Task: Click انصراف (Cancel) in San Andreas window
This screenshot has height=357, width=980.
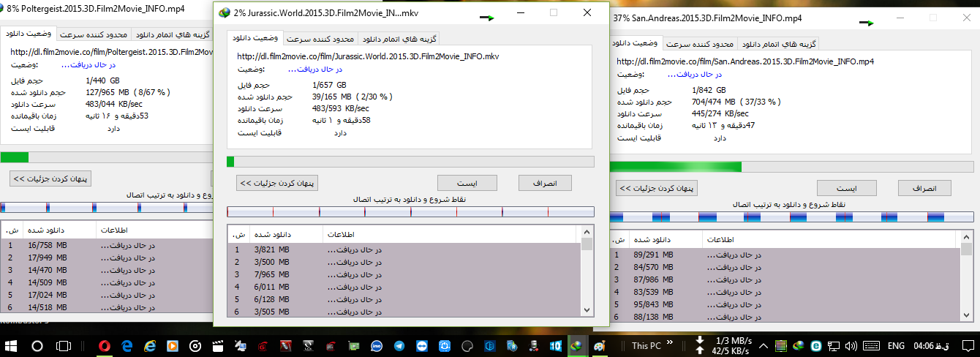Action: (924, 188)
